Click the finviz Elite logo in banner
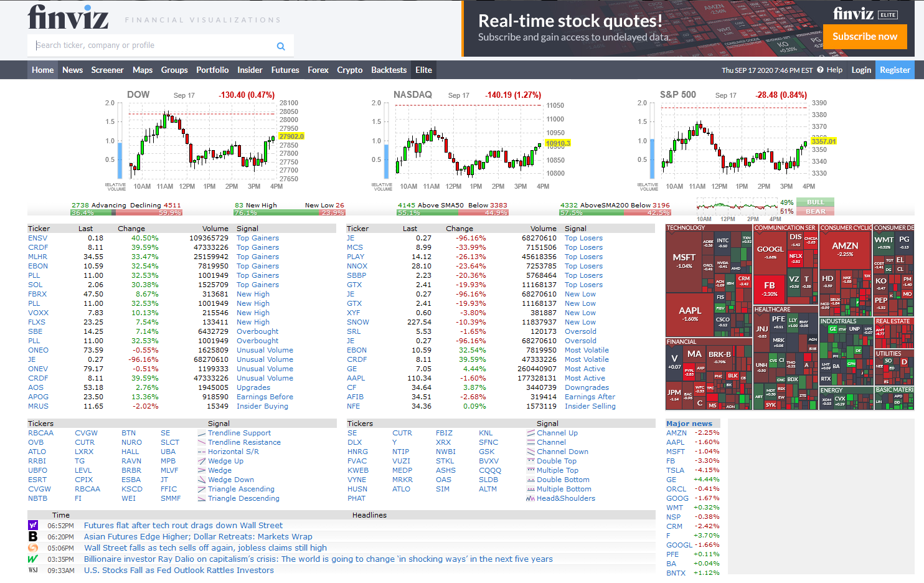This screenshot has height=583, width=924. (x=865, y=14)
